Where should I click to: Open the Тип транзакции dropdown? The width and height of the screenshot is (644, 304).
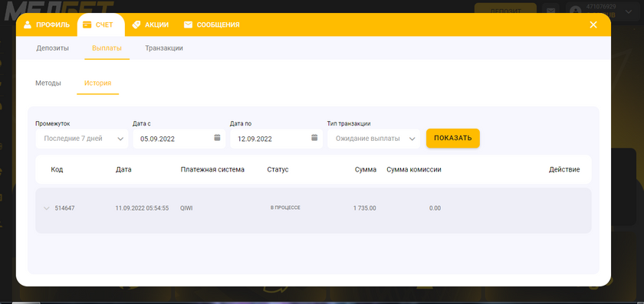click(374, 139)
